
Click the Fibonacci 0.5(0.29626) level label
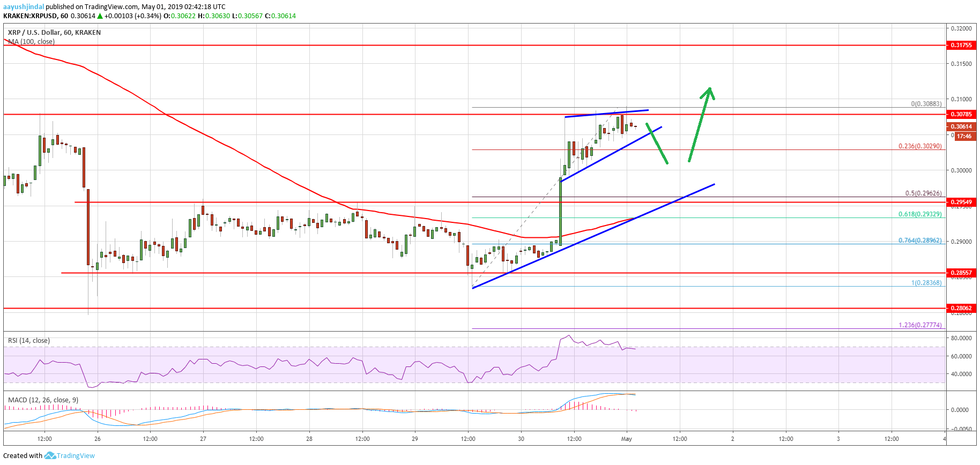pos(923,193)
